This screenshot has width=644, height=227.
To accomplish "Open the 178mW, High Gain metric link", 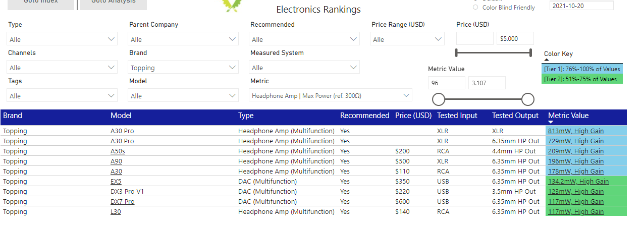I will tap(576, 172).
